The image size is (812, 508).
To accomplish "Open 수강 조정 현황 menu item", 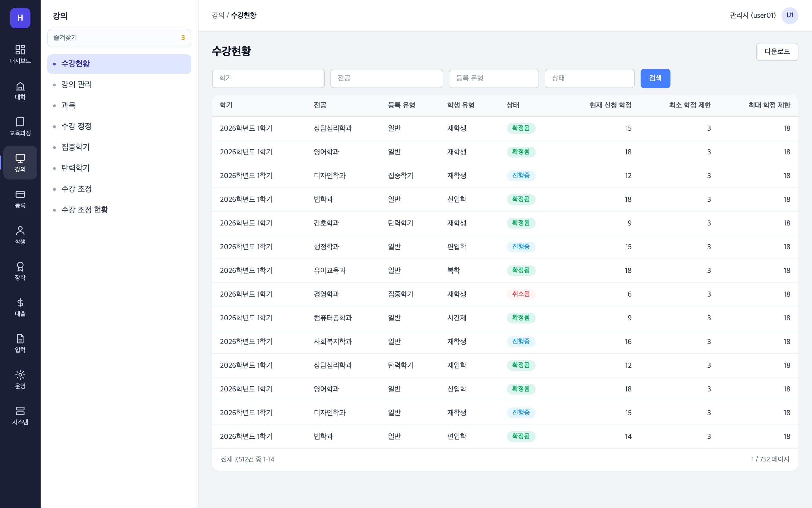I will pyautogui.click(x=119, y=210).
